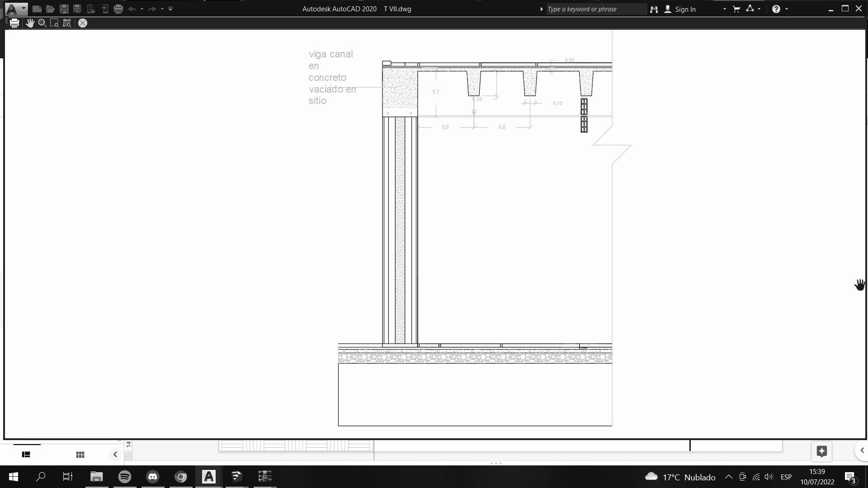Switch to the list view tab

[x=26, y=455]
